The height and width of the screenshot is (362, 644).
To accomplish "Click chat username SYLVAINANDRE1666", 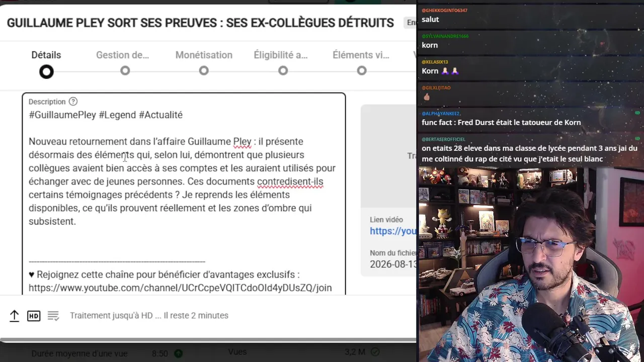I will (445, 36).
